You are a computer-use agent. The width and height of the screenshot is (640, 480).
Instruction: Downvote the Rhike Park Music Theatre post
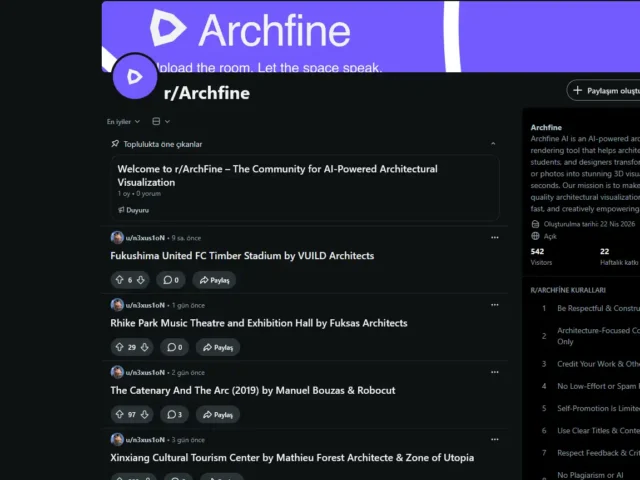tap(145, 347)
